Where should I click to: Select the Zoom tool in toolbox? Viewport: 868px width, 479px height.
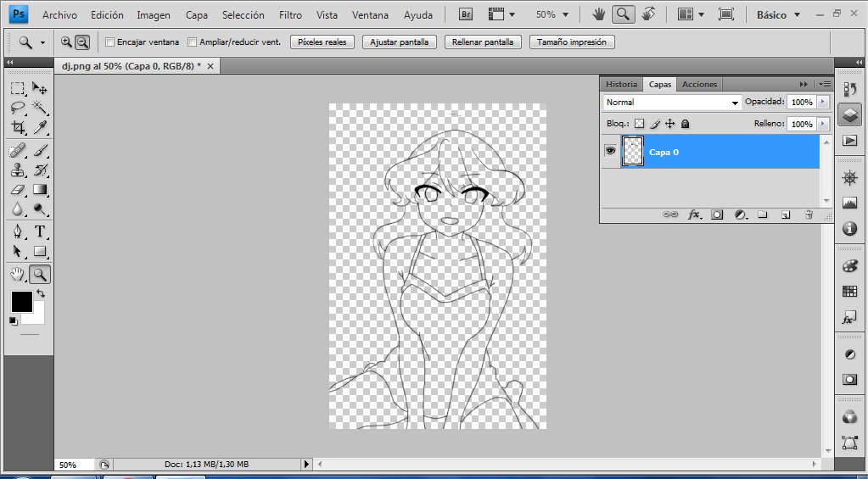click(39, 274)
